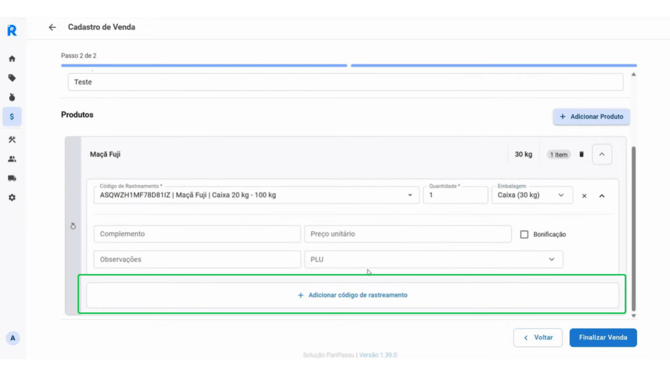Click the Voltar button

[x=538, y=338]
